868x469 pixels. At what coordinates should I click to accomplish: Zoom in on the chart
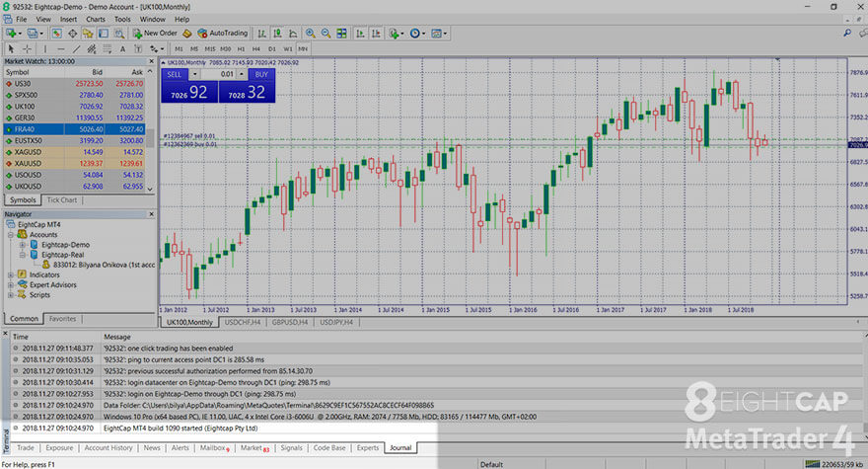[311, 34]
